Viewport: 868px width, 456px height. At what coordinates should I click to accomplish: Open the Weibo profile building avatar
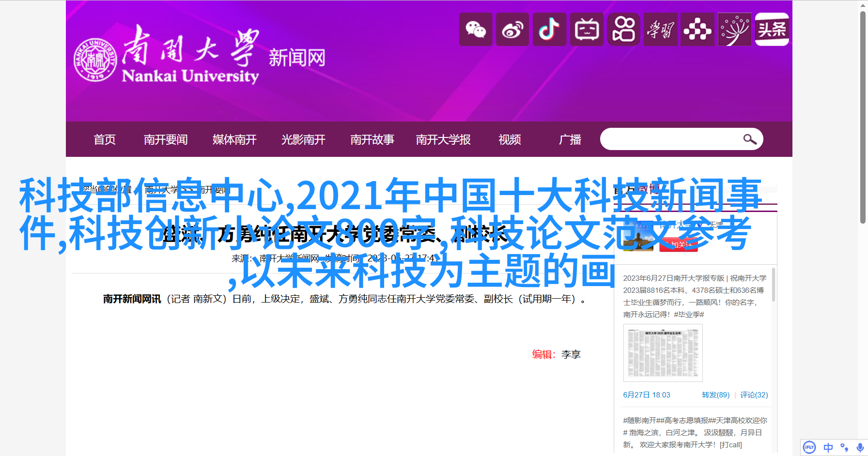(x=638, y=236)
